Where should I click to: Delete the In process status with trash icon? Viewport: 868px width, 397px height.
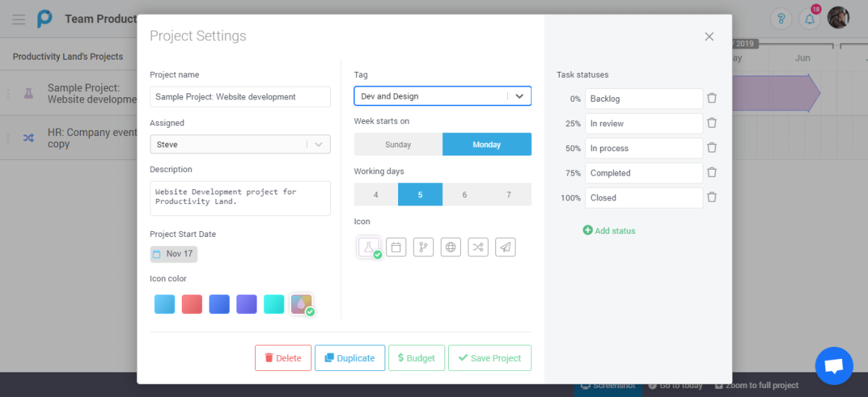712,148
